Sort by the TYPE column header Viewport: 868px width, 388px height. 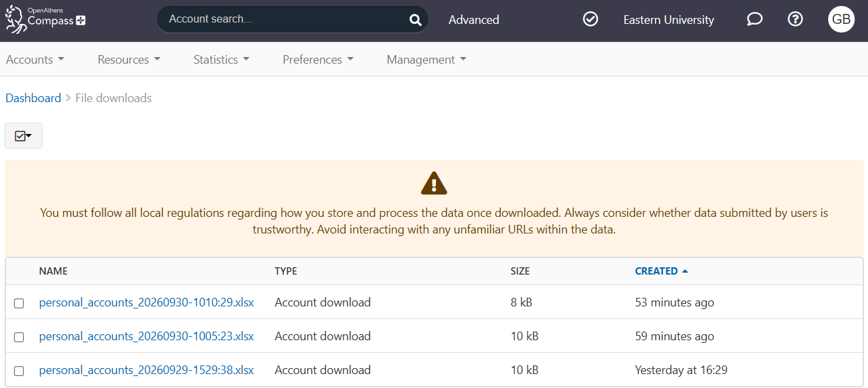[286, 271]
